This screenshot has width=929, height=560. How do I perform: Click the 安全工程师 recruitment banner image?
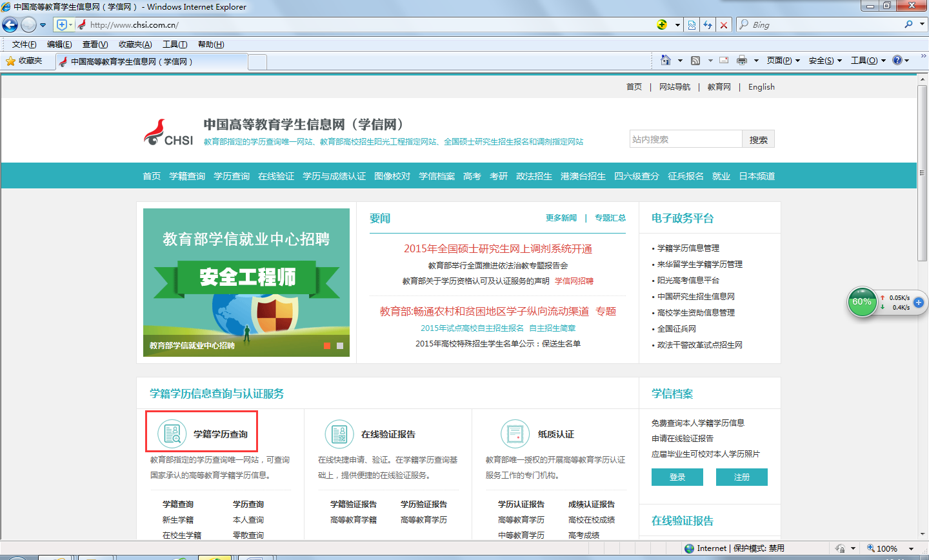246,283
